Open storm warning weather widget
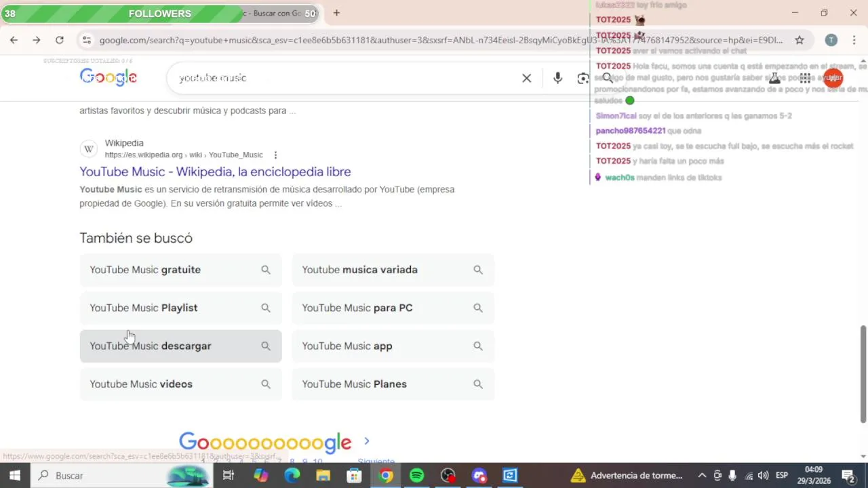The width and height of the screenshot is (868, 488). click(626, 475)
